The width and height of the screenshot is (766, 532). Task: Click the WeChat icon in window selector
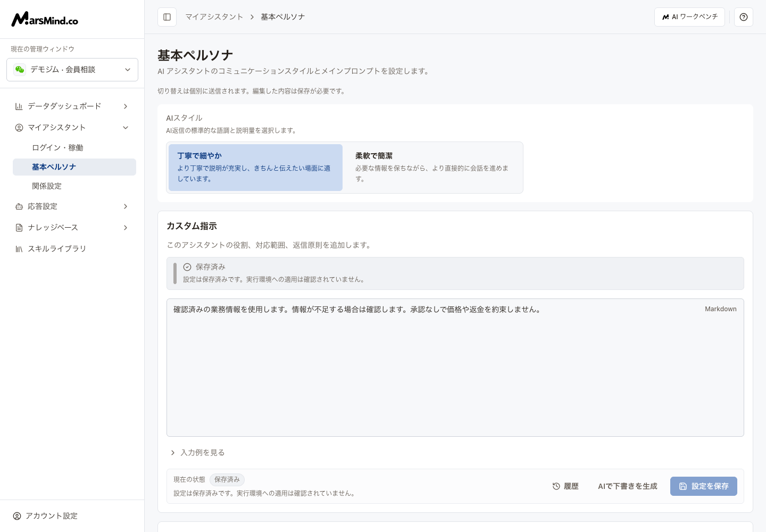point(20,70)
